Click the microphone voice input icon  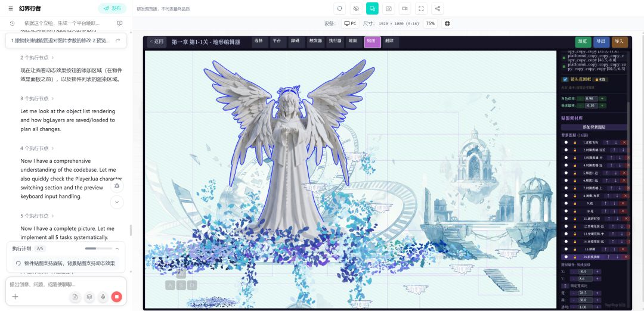103,296
